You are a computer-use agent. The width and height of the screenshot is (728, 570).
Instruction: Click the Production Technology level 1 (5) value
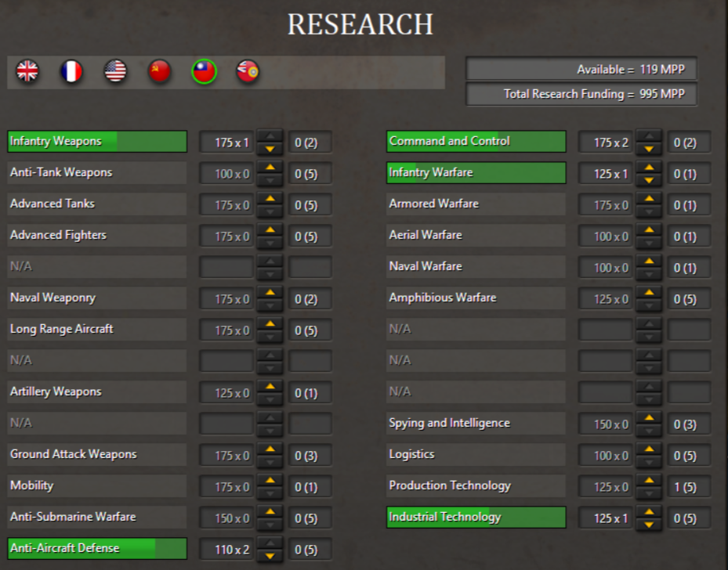689,486
